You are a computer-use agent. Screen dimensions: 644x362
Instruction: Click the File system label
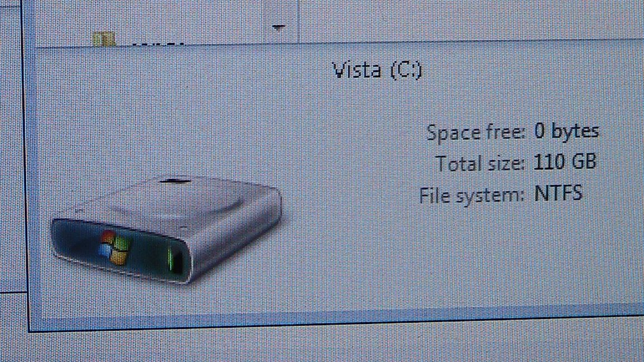point(472,196)
